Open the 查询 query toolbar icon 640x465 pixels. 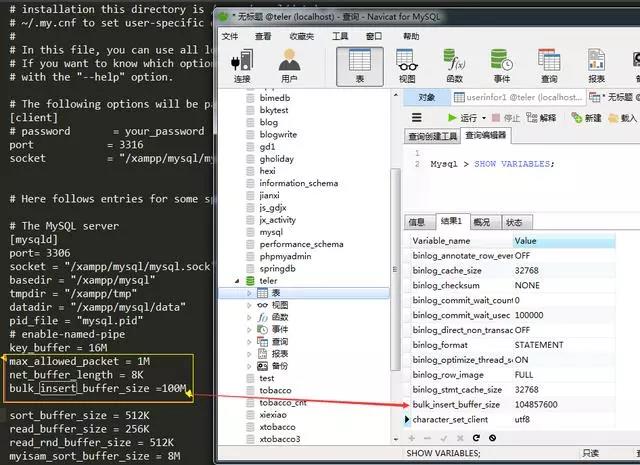[549, 66]
